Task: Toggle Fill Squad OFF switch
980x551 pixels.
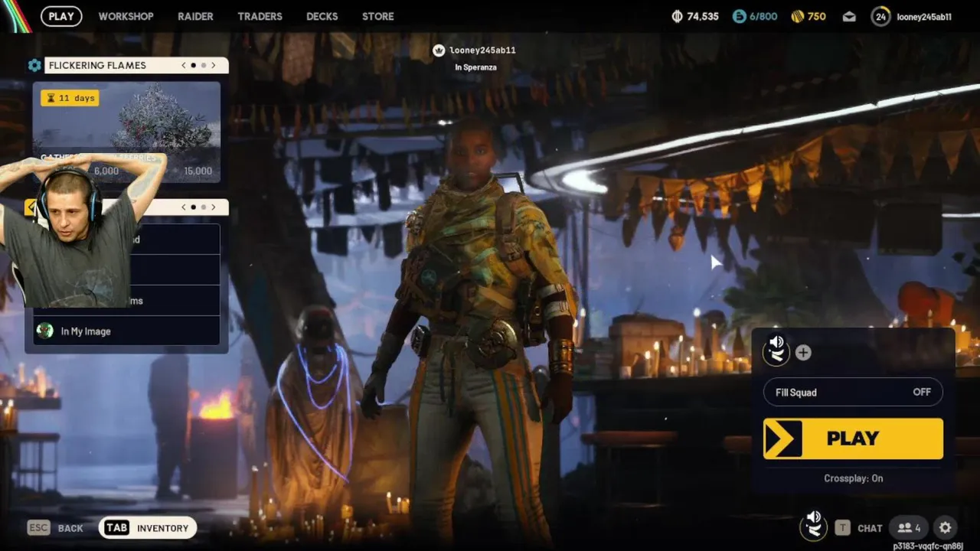Action: (x=853, y=392)
